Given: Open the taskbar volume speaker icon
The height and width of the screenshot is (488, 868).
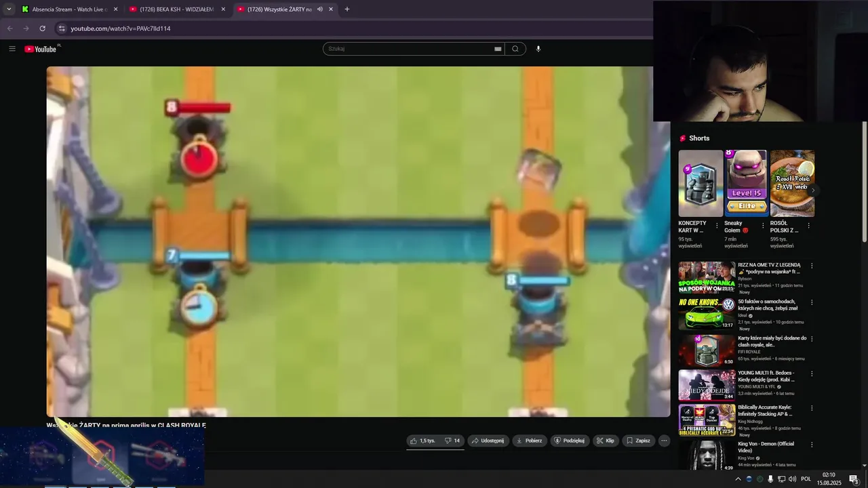Looking at the screenshot, I should (x=792, y=479).
